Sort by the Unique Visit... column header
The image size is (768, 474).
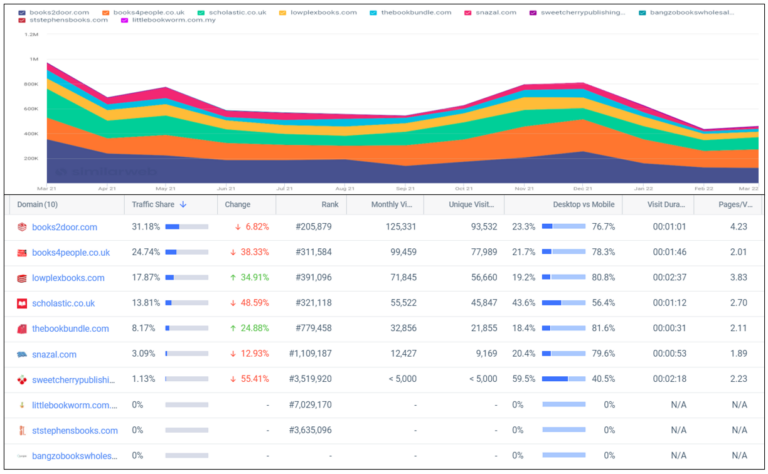pos(471,205)
